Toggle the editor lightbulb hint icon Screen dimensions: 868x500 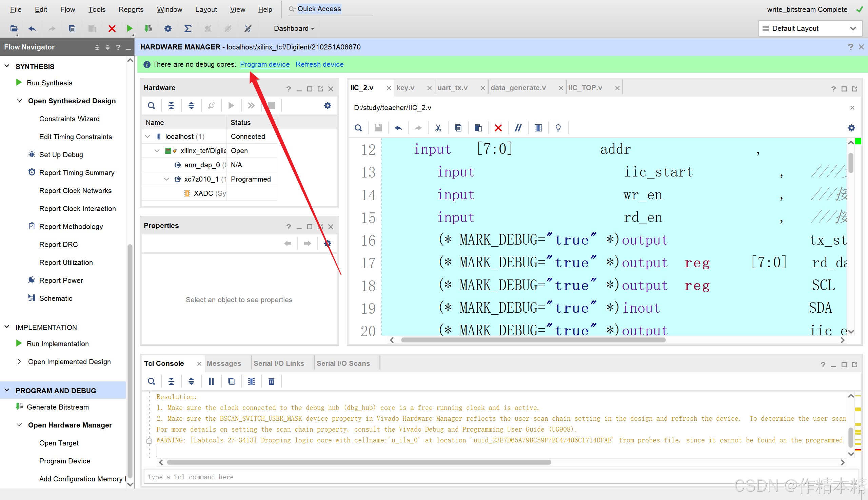(558, 128)
